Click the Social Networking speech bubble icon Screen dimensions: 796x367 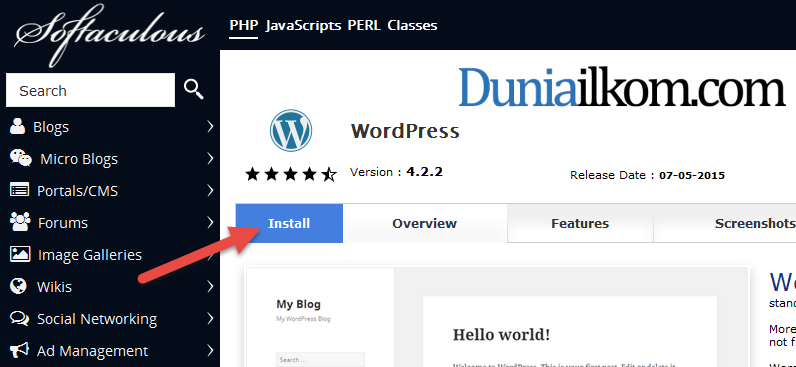[20, 318]
